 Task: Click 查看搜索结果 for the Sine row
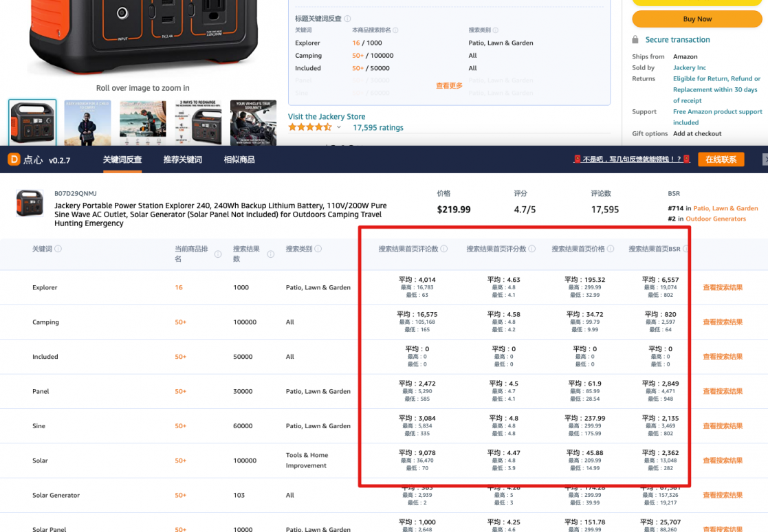click(x=723, y=425)
